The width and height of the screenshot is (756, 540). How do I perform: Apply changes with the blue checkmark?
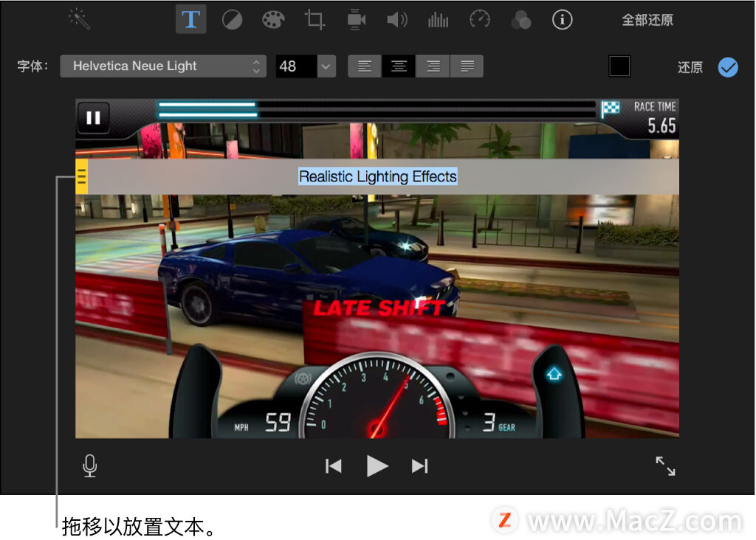[x=728, y=67]
